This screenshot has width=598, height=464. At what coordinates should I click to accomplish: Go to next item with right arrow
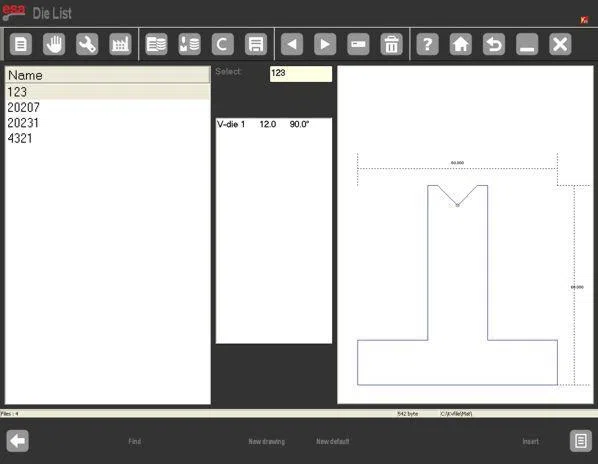coord(325,44)
